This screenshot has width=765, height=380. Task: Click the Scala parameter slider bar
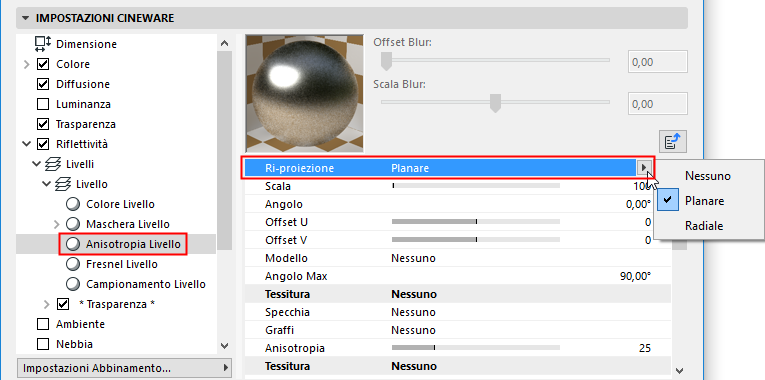coord(476,186)
